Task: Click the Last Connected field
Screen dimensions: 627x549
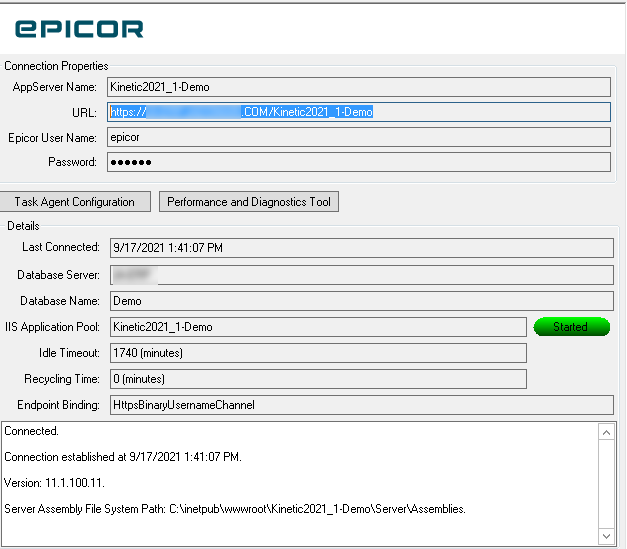Action: coord(361,248)
